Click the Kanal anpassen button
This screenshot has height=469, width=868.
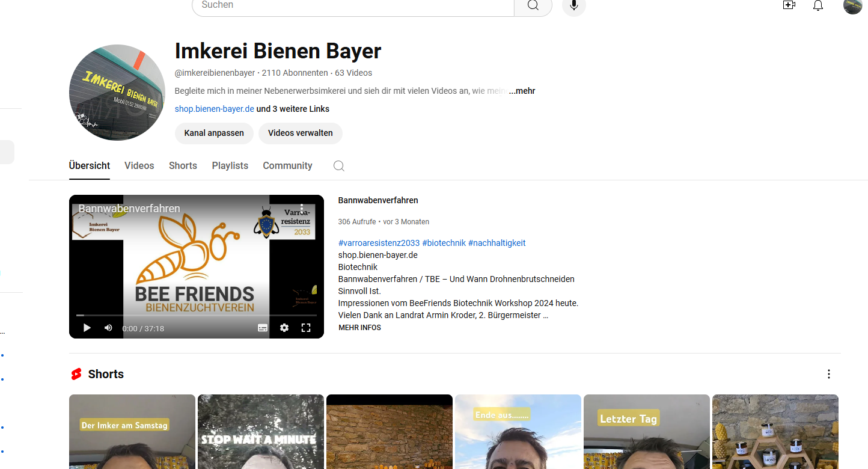coord(214,133)
